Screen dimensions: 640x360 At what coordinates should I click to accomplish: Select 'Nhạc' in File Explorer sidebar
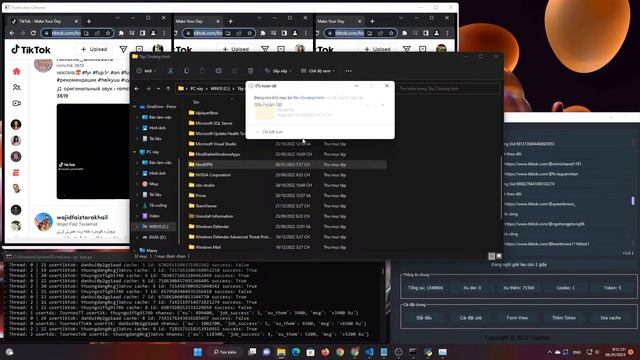tap(153, 184)
